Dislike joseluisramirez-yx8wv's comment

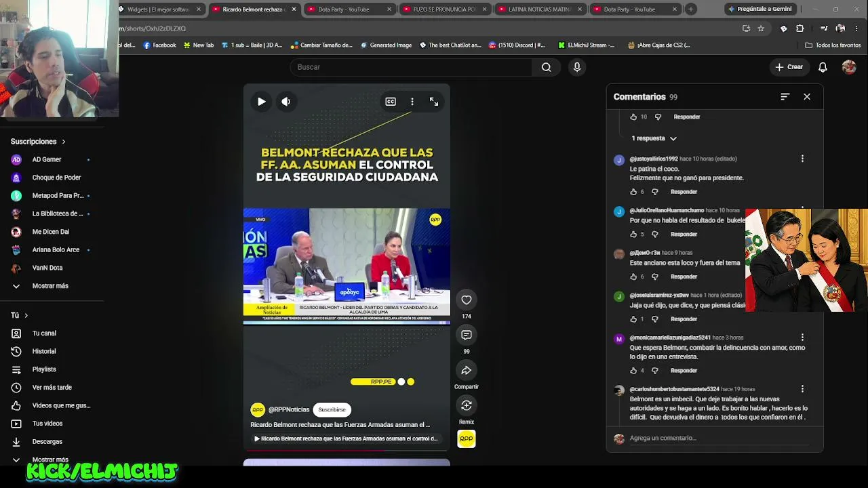655,319
